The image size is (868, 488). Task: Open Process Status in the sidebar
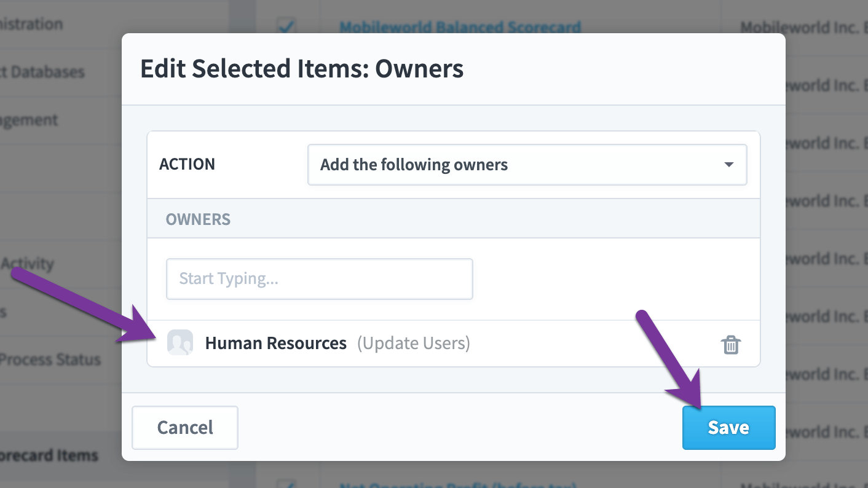click(50, 360)
